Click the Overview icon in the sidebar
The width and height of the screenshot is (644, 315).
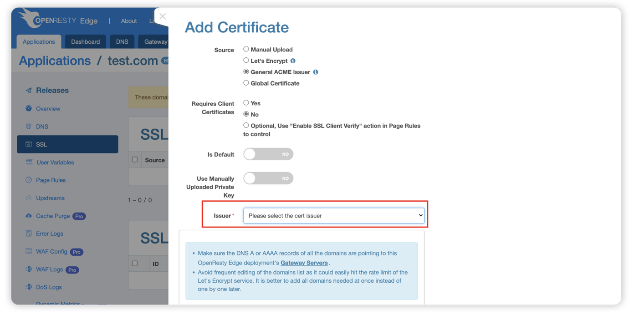pyautogui.click(x=29, y=108)
